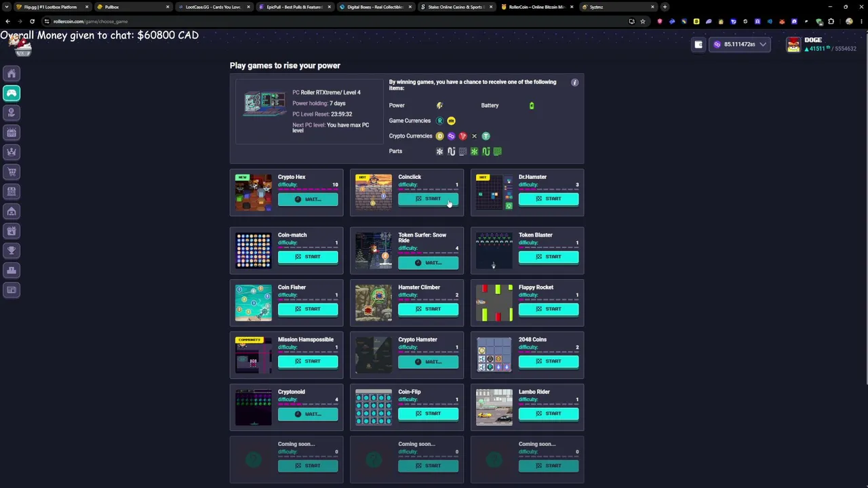
Task: Switch to the LootCase.GG browser tab
Action: [213, 7]
